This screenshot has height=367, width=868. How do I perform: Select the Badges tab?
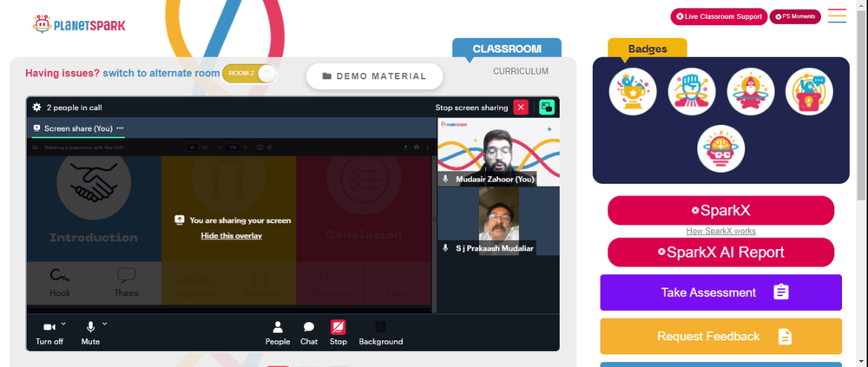[648, 49]
